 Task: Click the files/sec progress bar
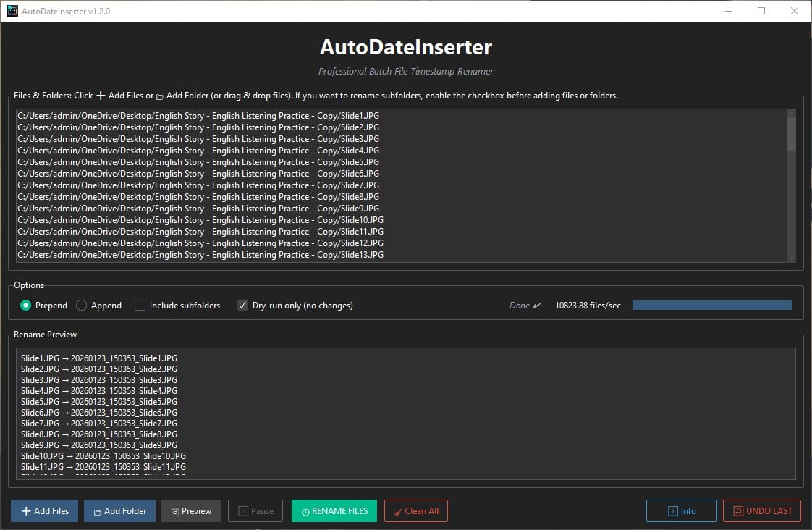(711, 305)
